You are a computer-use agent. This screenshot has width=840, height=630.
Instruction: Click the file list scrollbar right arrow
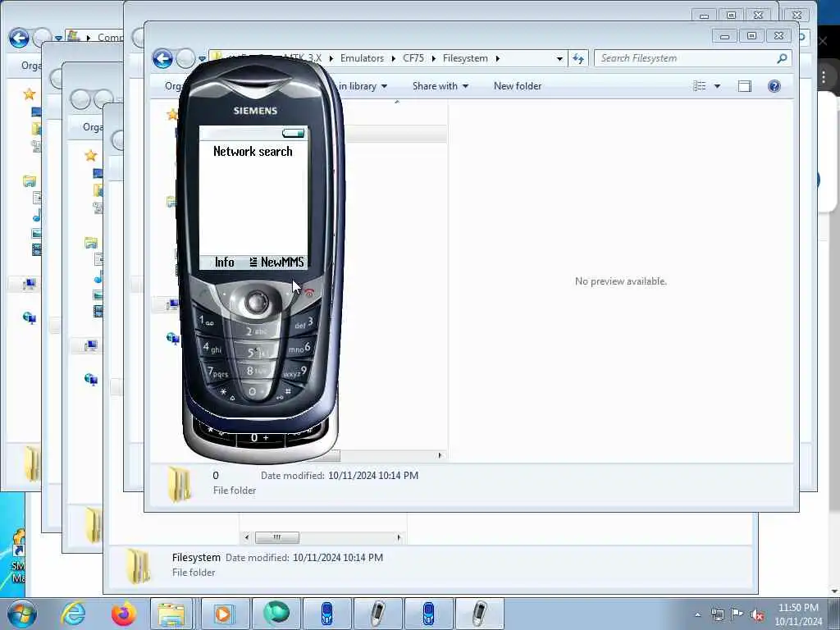(440, 455)
